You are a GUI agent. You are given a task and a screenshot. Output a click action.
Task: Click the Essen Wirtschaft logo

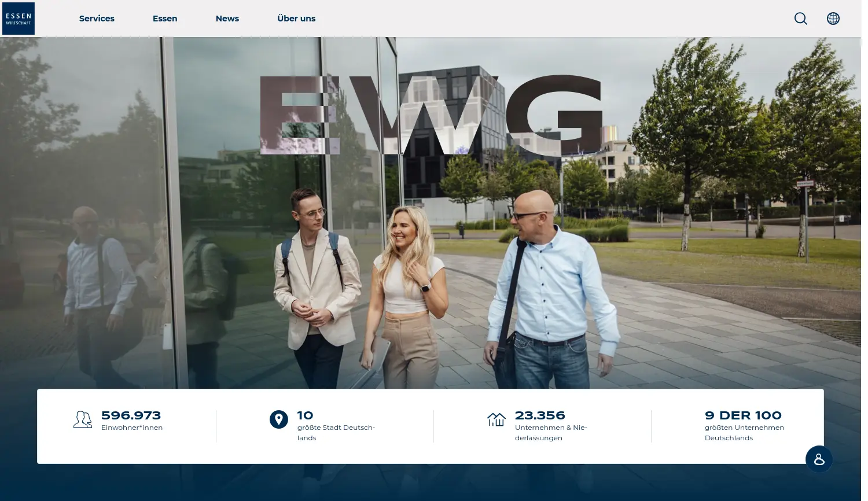18,18
